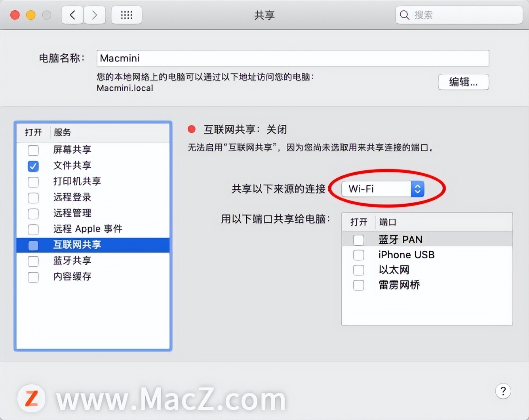Click the 搜索 search field

coord(459,15)
